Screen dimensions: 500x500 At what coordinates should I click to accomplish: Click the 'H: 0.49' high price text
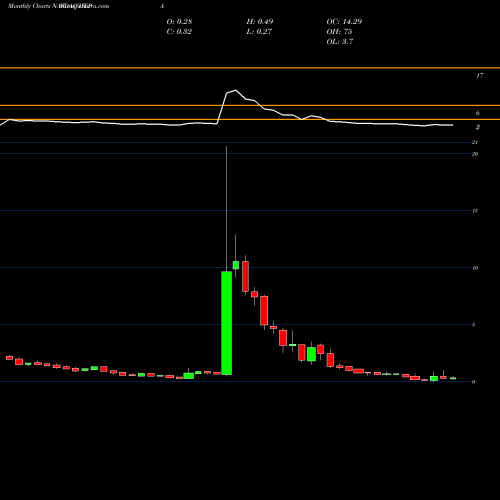tap(260, 22)
